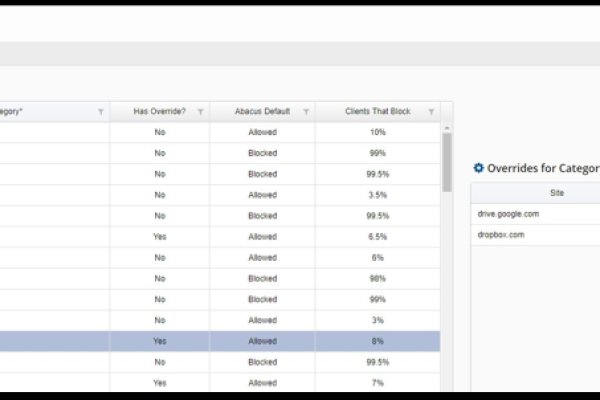Click the 98% clients that block cell
Screen dimensions: 600x400
pyautogui.click(x=377, y=278)
